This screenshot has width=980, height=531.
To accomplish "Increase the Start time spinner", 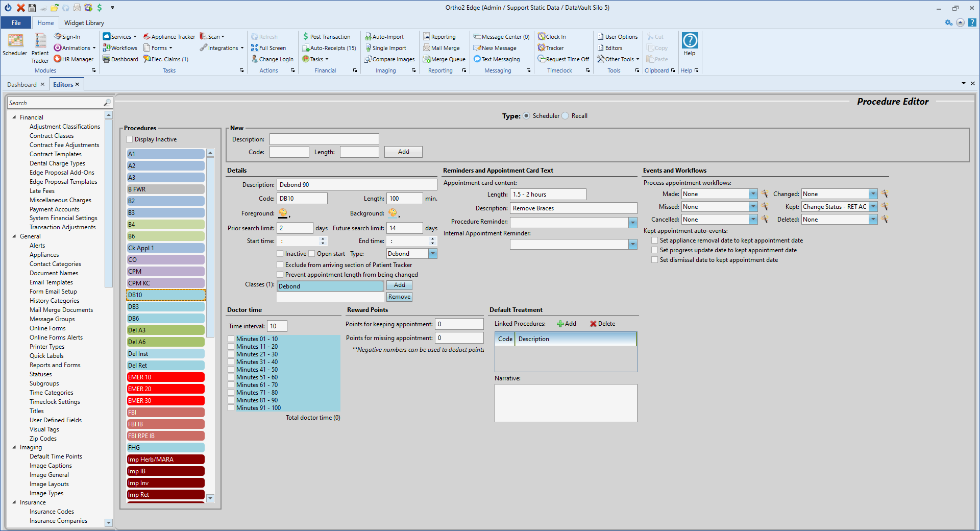I will pos(323,238).
